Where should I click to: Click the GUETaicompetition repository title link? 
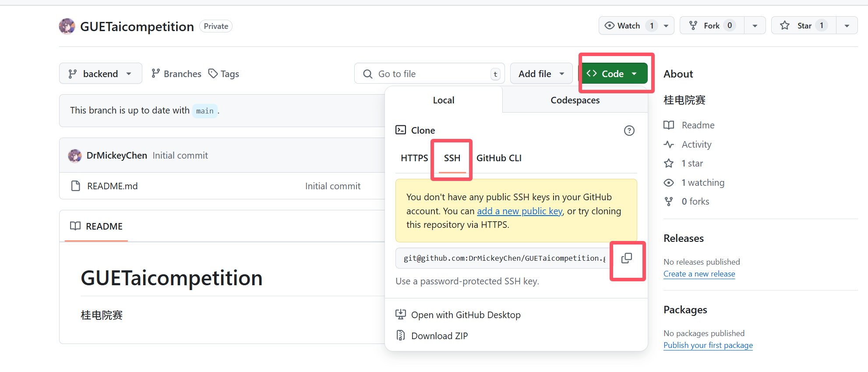tap(137, 27)
